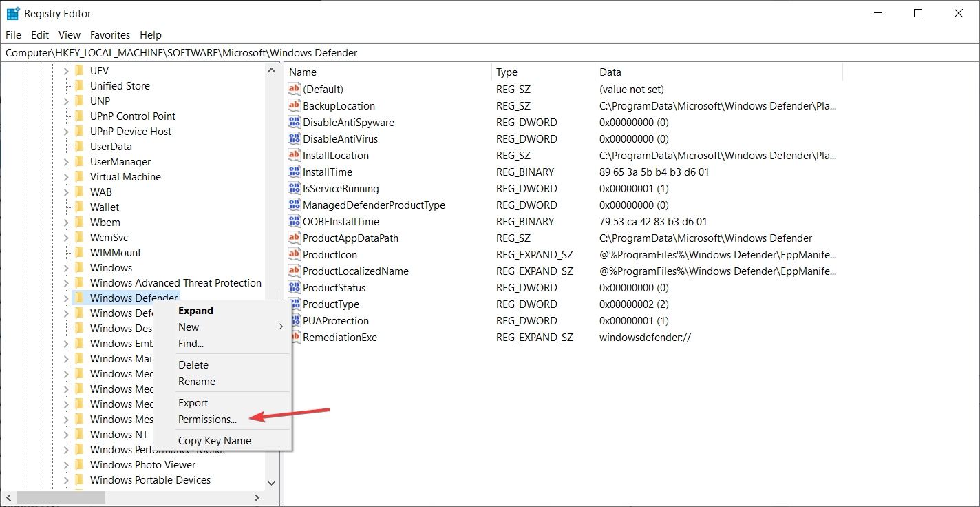Click the Windows Portable Devices folder icon
The width and height of the screenshot is (980, 507).
pos(79,479)
